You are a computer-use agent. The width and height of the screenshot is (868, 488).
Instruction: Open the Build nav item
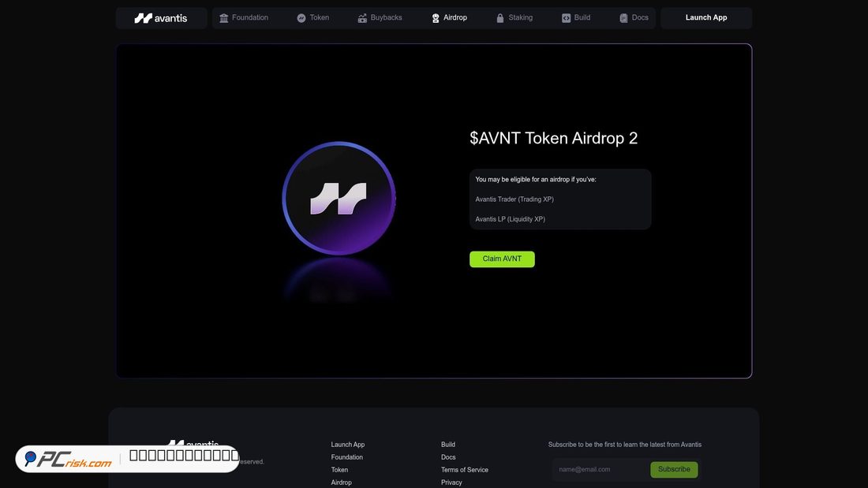click(x=576, y=17)
